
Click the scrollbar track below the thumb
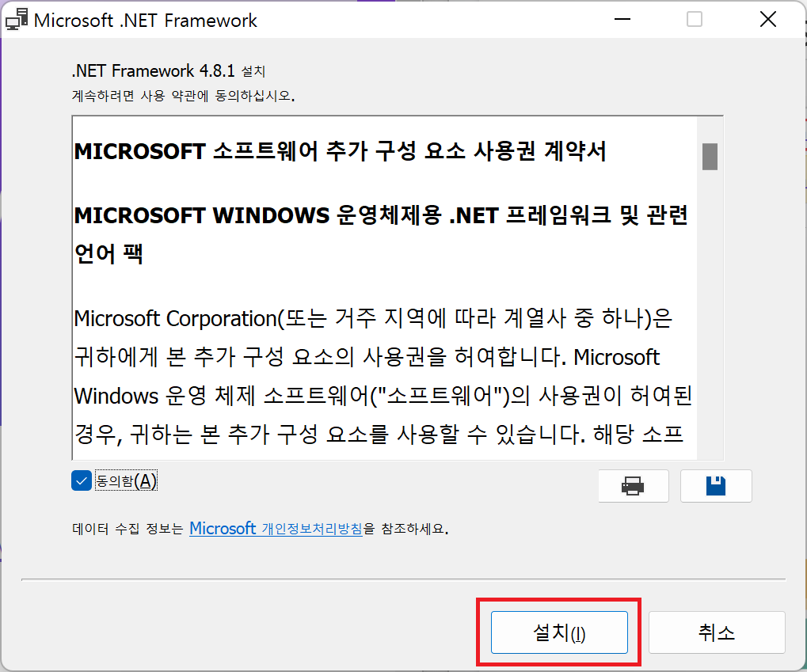[710, 314]
